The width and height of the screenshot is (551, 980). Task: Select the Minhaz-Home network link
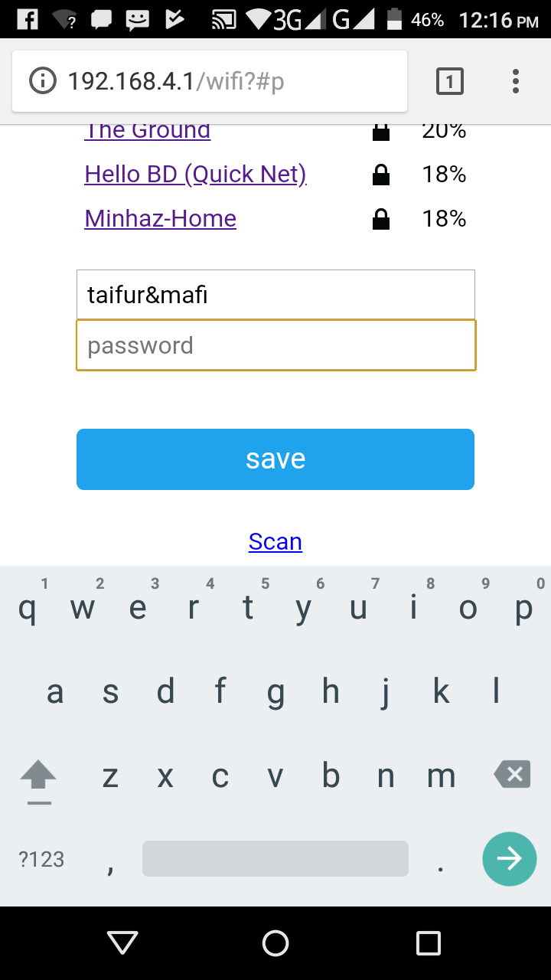click(161, 219)
